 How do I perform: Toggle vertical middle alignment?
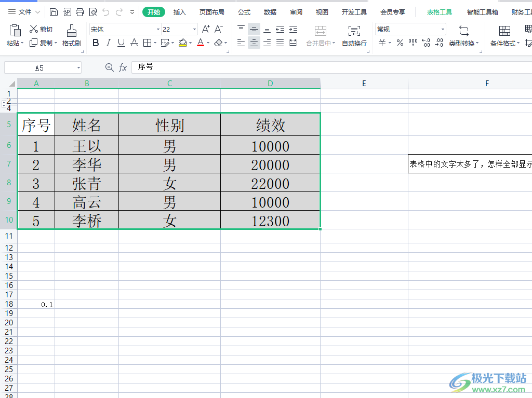[254, 30]
